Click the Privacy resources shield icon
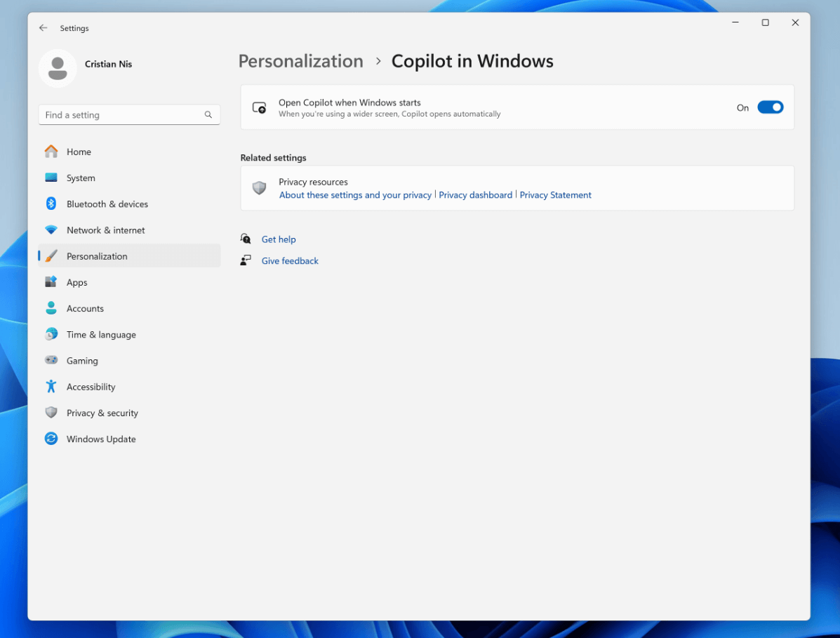 click(x=259, y=188)
